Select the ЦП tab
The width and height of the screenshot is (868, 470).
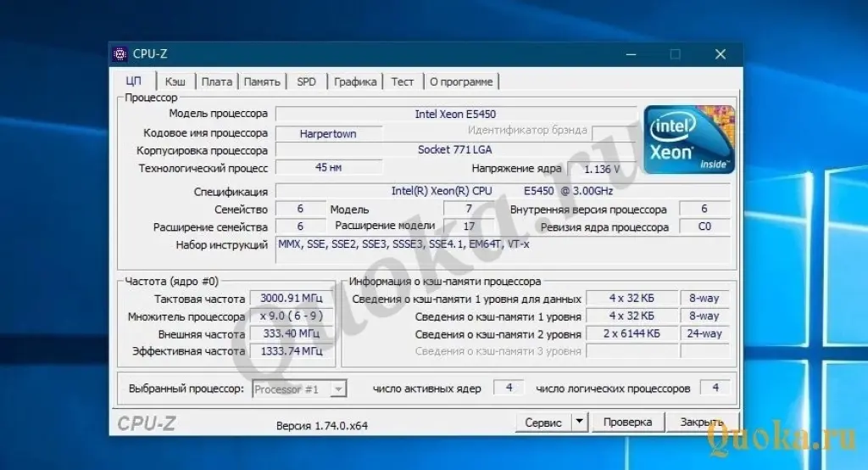point(133,81)
